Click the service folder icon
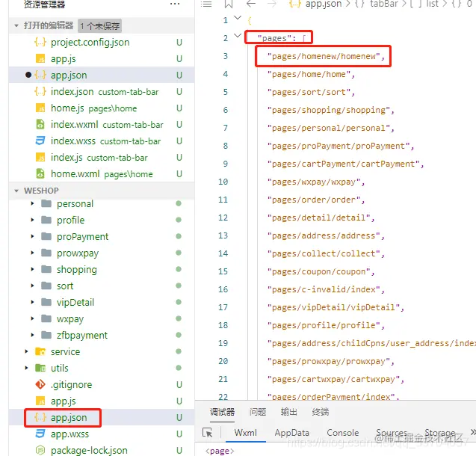 point(40,351)
